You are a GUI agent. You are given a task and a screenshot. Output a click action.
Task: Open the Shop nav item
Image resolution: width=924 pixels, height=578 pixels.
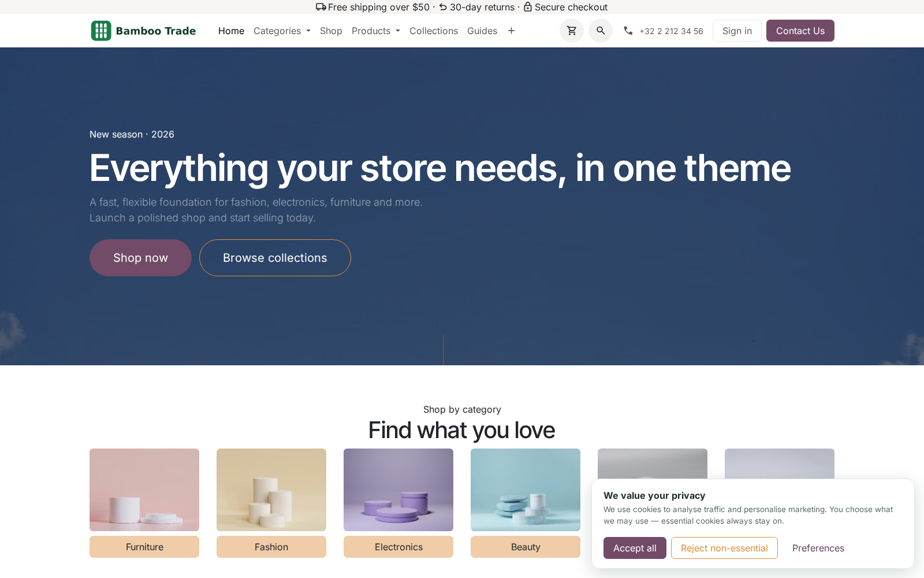click(x=331, y=31)
